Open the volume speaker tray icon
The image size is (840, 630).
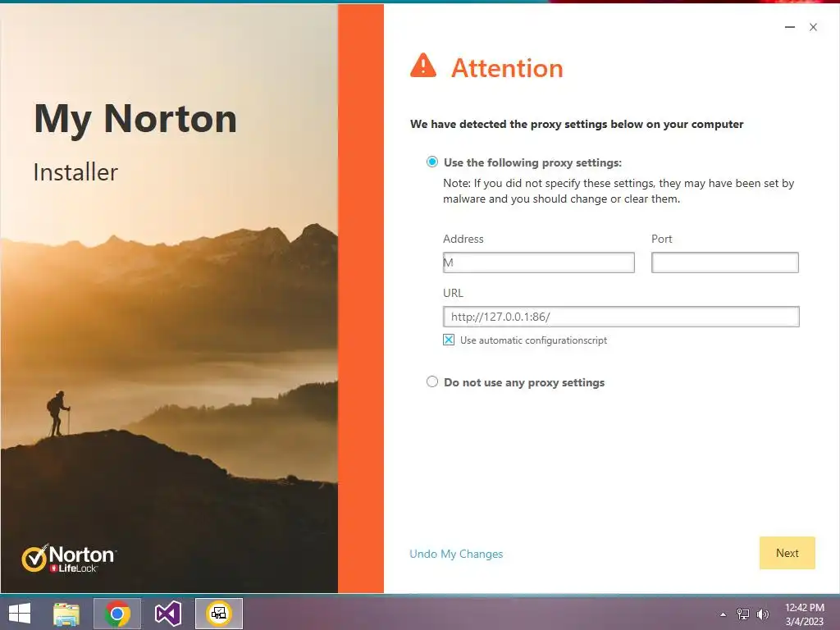[x=763, y=614]
